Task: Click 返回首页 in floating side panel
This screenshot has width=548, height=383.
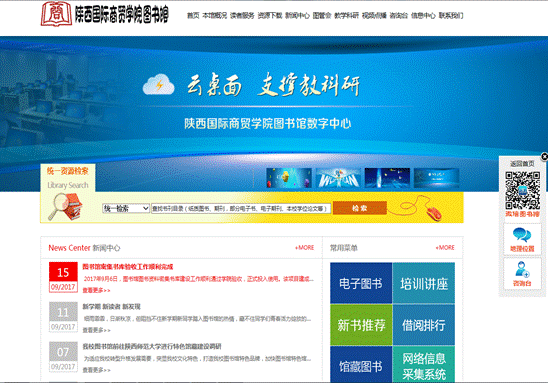Action: click(522, 164)
